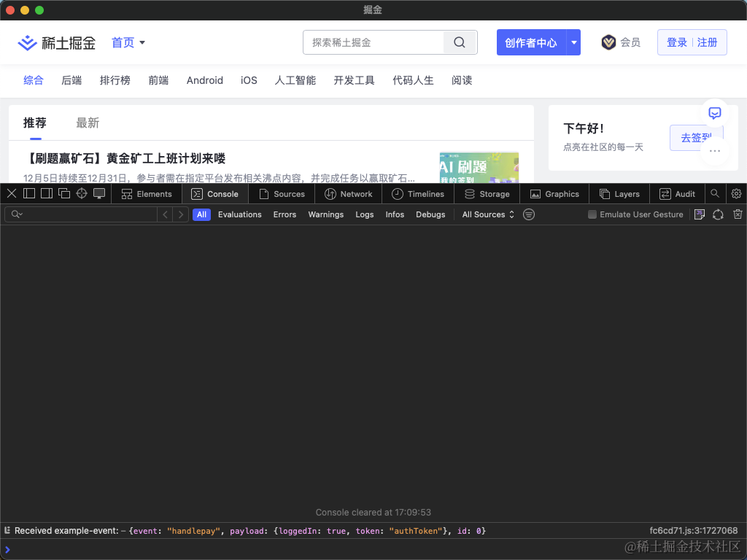Click the console prompt chevron
The height and width of the screenshot is (560, 747).
[x=7, y=550]
